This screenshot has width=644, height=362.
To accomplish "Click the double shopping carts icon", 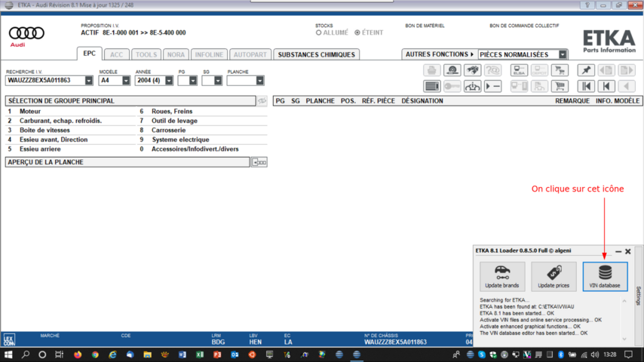I will (560, 70).
